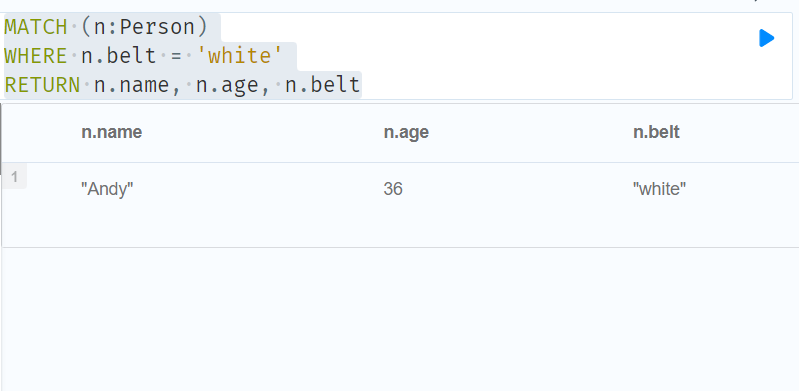The image size is (799, 391).
Task: Click the equals operator in WHERE line
Action: 176,56
